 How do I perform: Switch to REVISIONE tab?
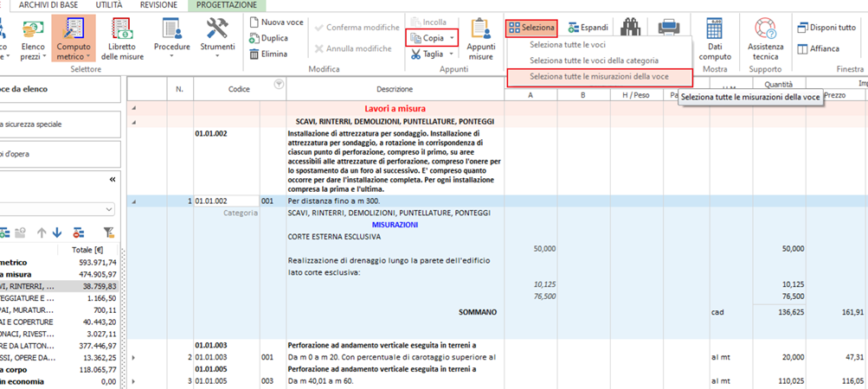[x=159, y=5]
